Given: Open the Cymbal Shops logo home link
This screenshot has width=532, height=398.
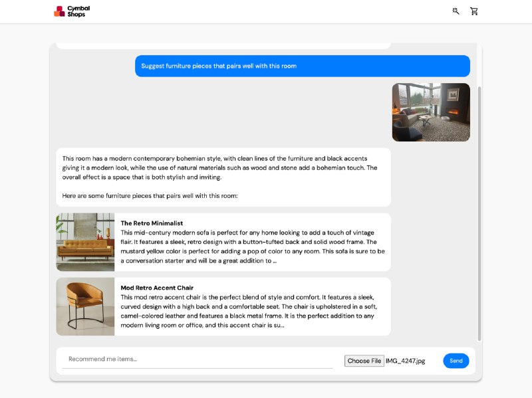Looking at the screenshot, I should coord(72,11).
